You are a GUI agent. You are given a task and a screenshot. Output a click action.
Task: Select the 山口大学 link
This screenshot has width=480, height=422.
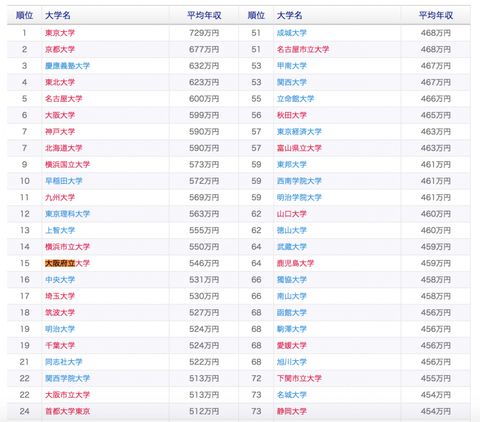coord(292,214)
